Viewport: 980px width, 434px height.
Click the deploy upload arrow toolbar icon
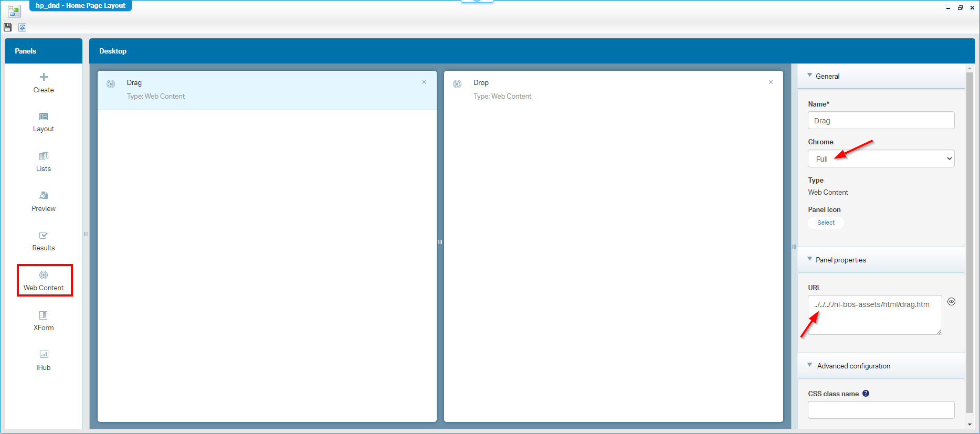coord(23,27)
